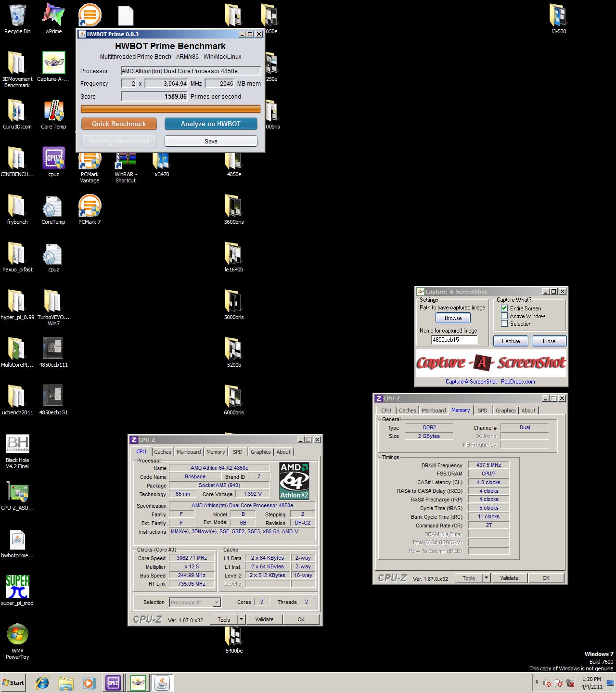This screenshot has width=616, height=693.
Task: Open the hexus_pifast folder icon
Action: pos(17,254)
